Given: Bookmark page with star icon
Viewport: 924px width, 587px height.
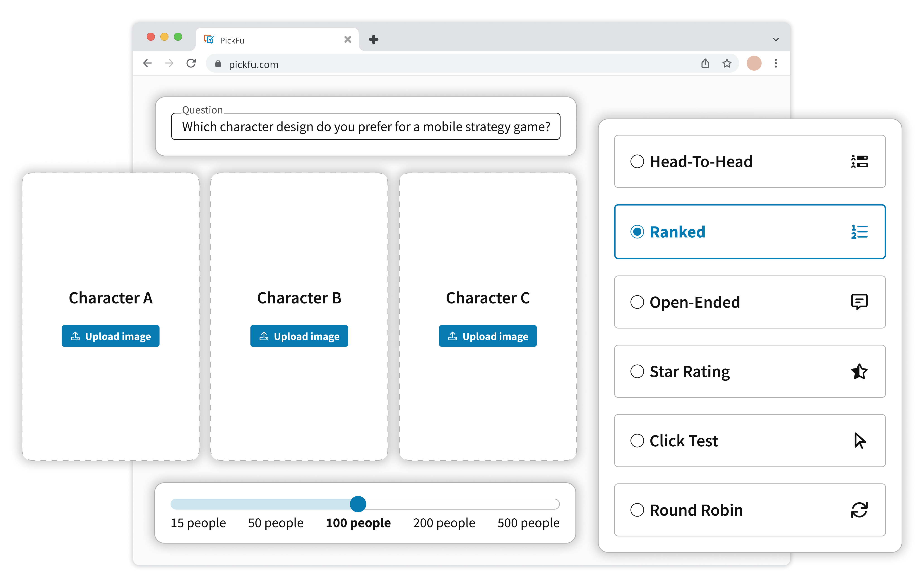Looking at the screenshot, I should [727, 63].
